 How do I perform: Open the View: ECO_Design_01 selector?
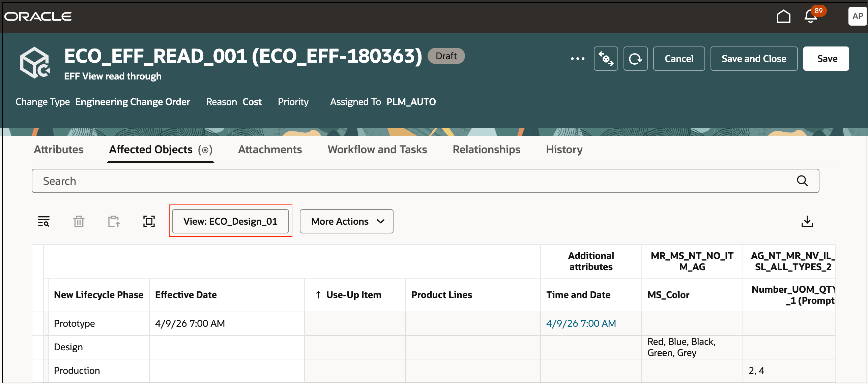(x=230, y=221)
